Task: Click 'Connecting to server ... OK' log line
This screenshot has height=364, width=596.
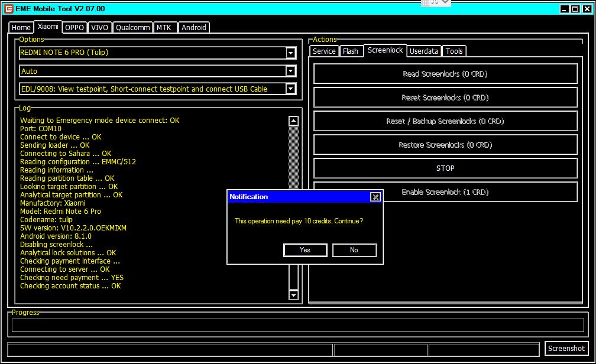Action: point(65,269)
